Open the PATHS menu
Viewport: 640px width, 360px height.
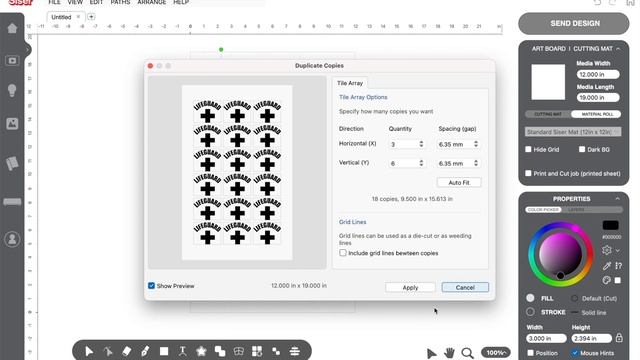click(120, 2)
